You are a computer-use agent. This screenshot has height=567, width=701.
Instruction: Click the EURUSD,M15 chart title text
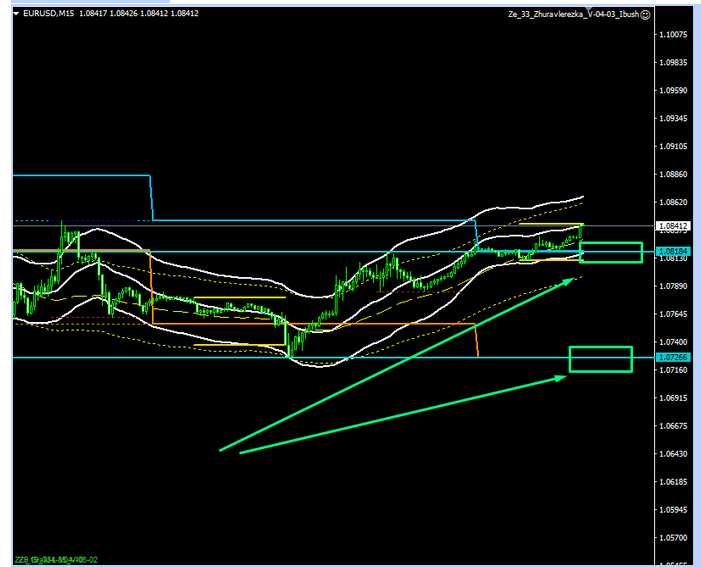52,14
